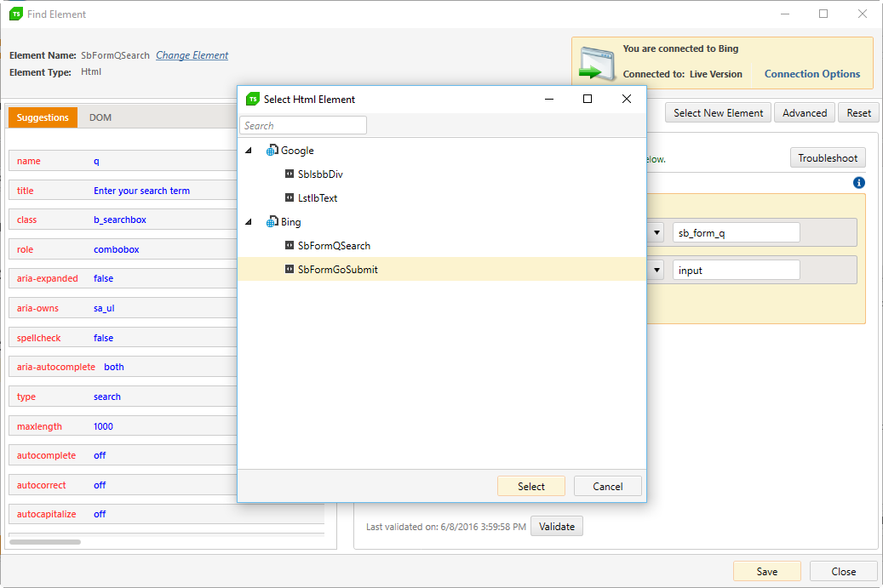This screenshot has height=588, width=883.
Task: Click the LstIbText element icon
Action: [290, 197]
